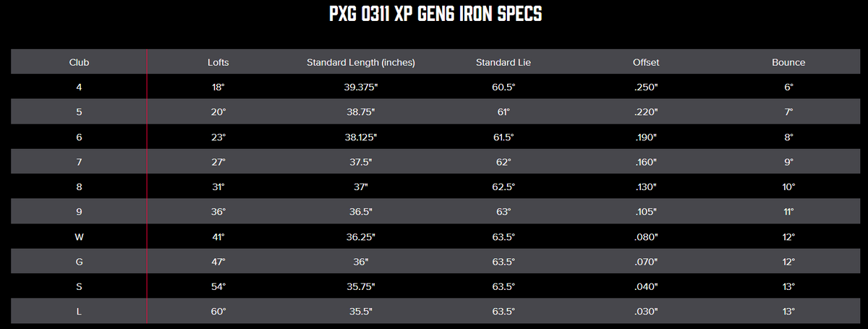Select the 11° bounce value

[788, 212]
